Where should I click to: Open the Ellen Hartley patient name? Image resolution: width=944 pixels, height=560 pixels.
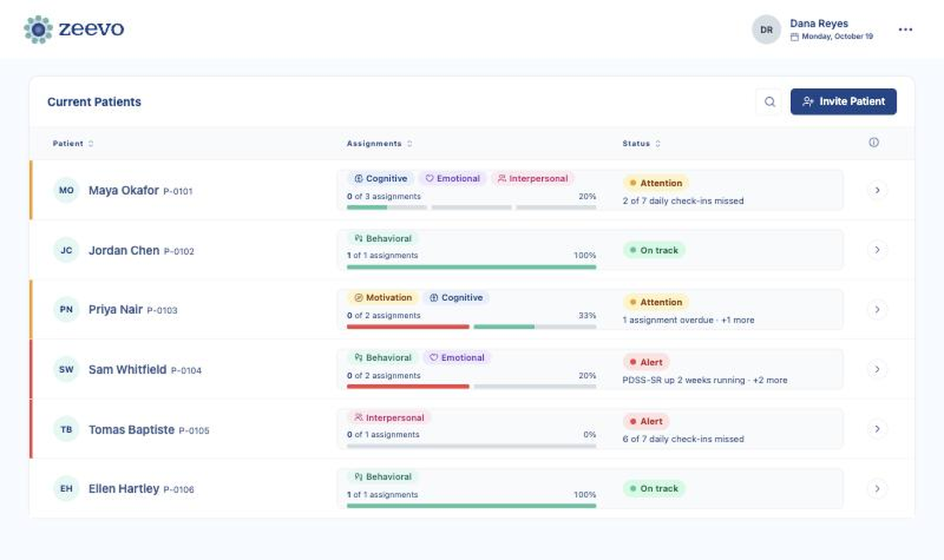124,489
